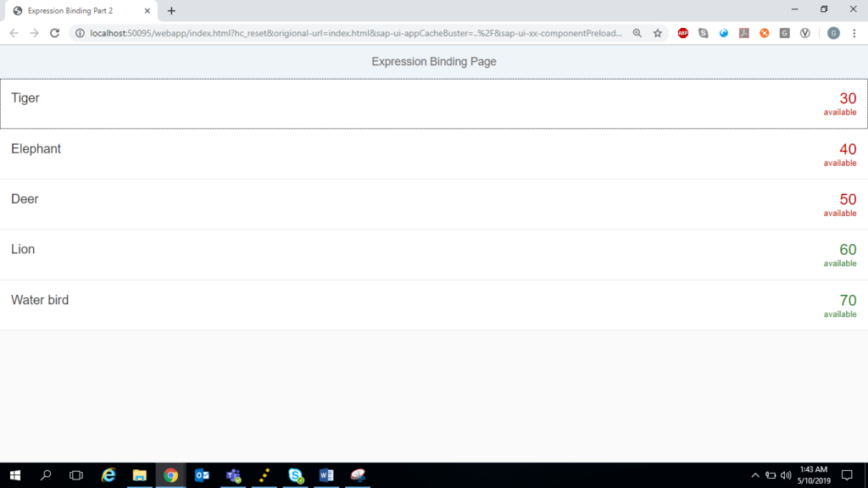The height and width of the screenshot is (488, 868).
Task: Open File Explorer from taskbar
Action: 140,475
